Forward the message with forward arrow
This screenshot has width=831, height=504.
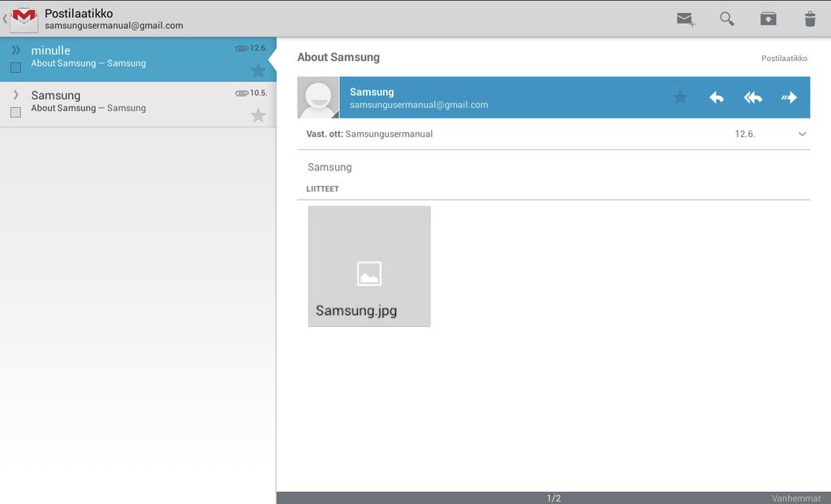tap(789, 97)
